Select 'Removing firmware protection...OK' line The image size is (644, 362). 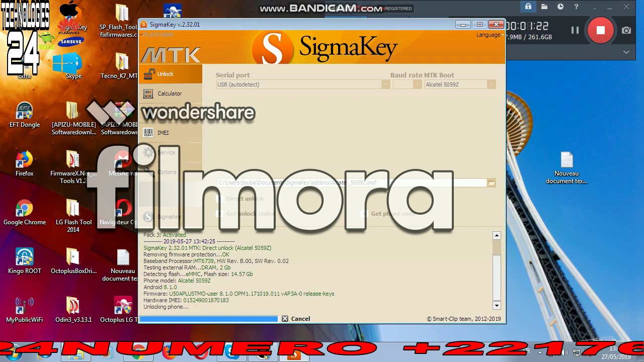[x=186, y=254]
